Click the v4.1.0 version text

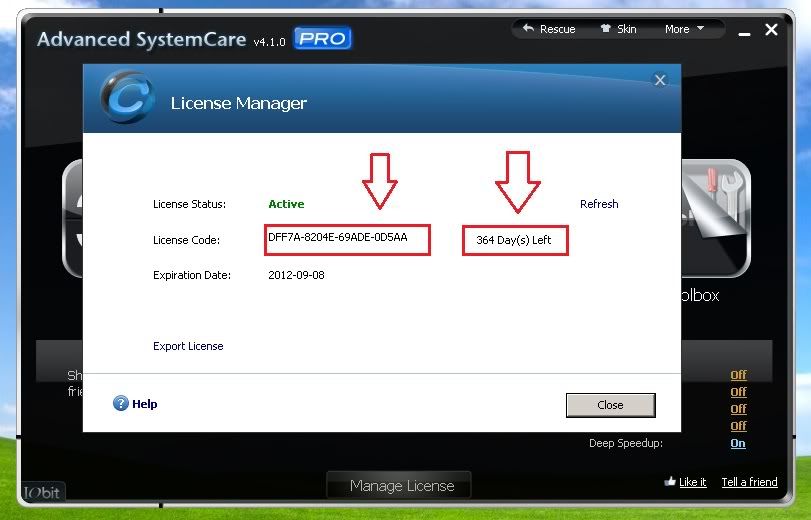click(x=269, y=42)
